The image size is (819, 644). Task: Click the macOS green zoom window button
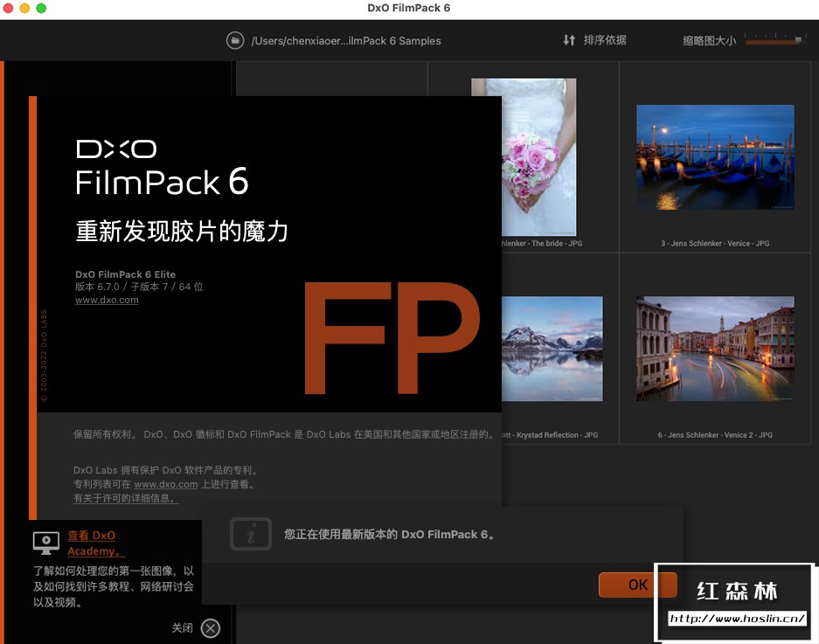[x=41, y=8]
